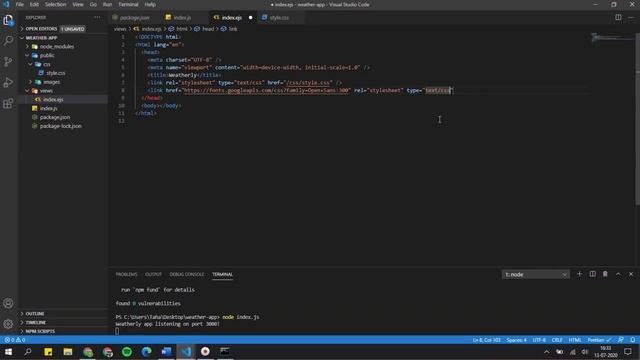Click CRLF end-of-line setting

[x=557, y=340]
